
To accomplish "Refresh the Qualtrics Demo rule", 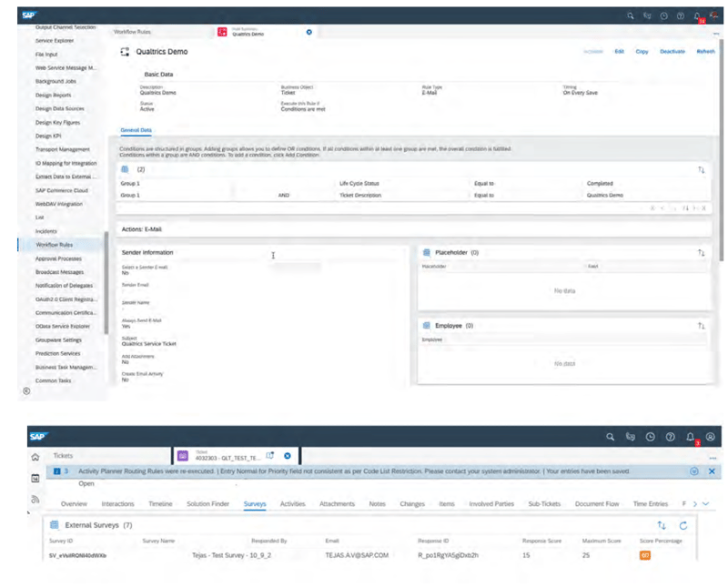I will (706, 52).
